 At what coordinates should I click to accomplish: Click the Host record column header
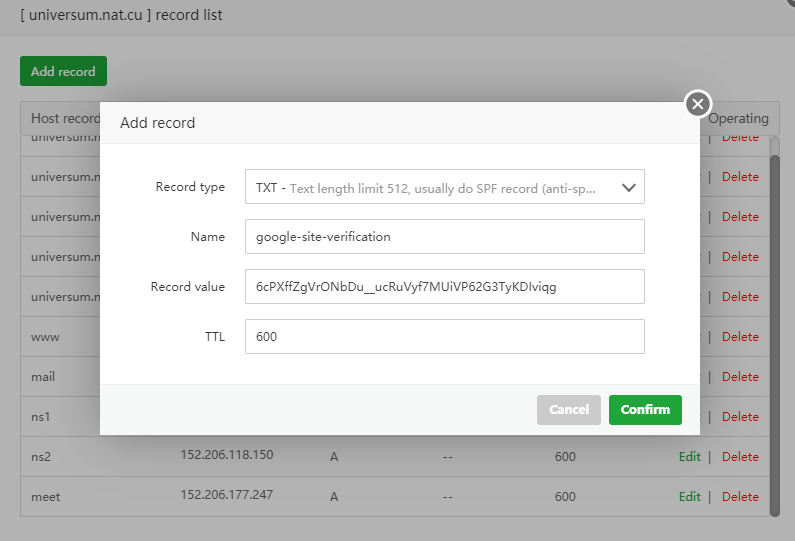(60, 118)
